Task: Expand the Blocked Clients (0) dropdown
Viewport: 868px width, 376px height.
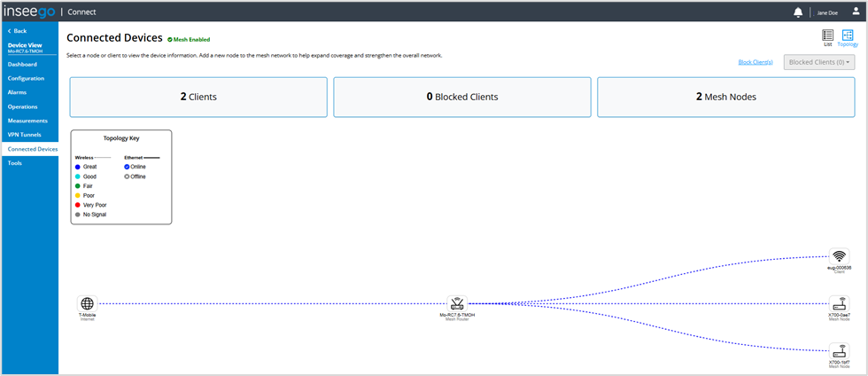Action: 821,62
